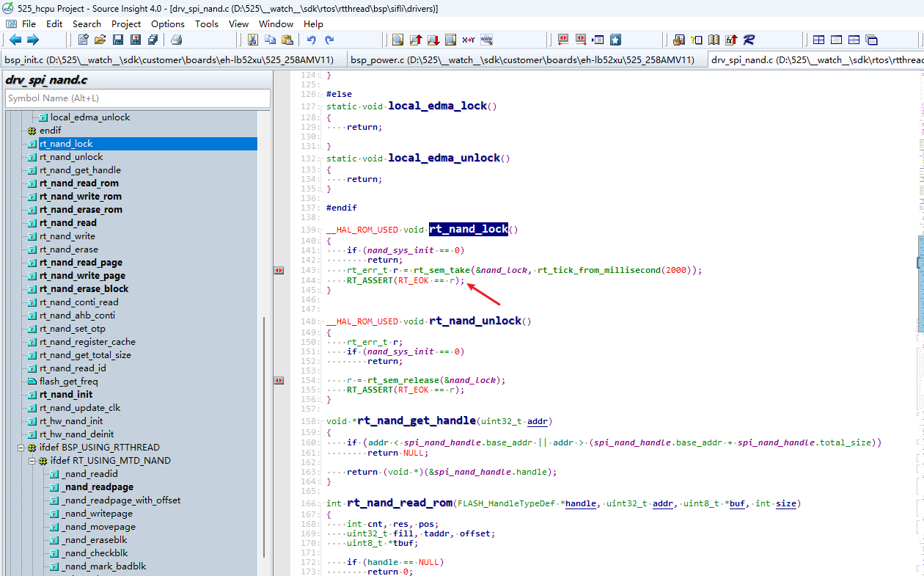The height and width of the screenshot is (576, 924).
Task: Select _nand_readpage_with_offset in the symbol list
Action: click(121, 500)
